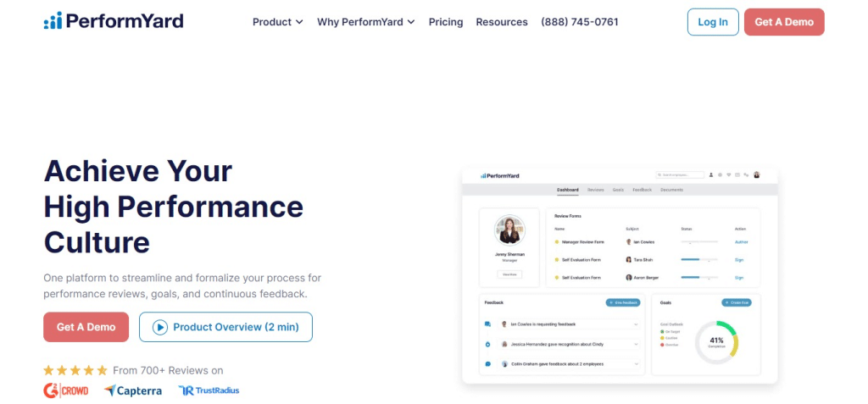Click the "Jenny Sherman" name text
The width and height of the screenshot is (868, 404).
click(509, 254)
